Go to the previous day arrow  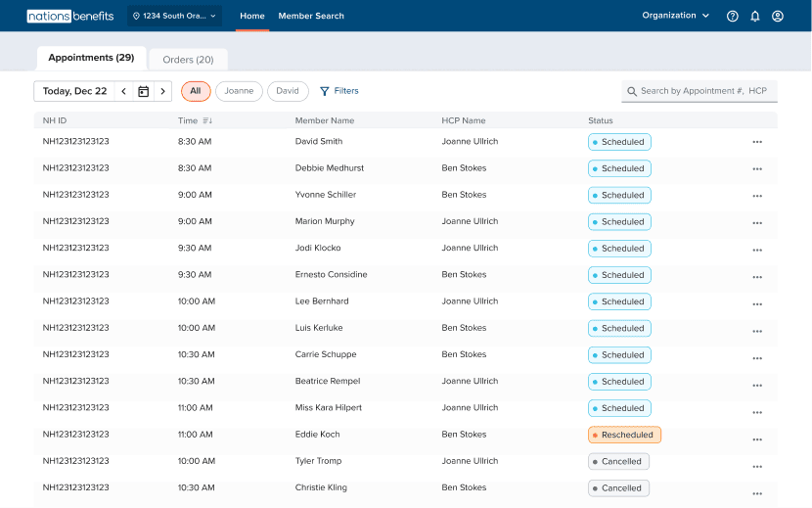(123, 91)
